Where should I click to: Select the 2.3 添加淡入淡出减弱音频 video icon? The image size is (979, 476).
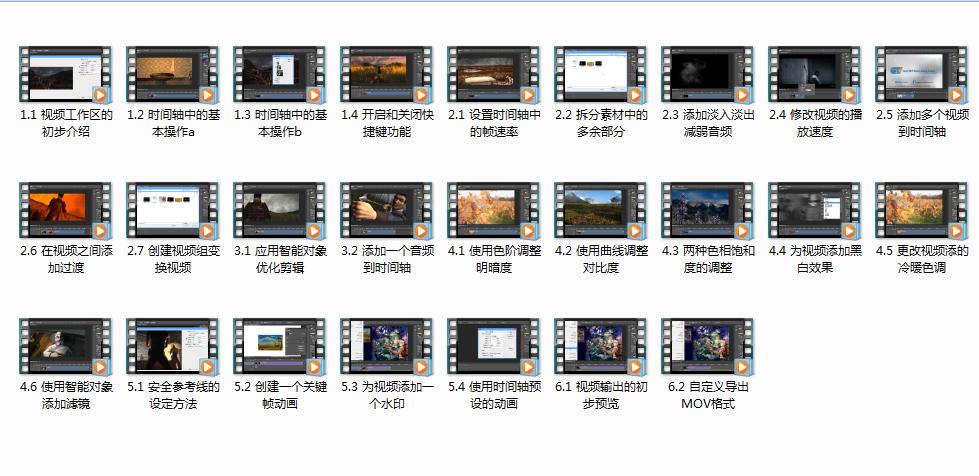[x=708, y=75]
